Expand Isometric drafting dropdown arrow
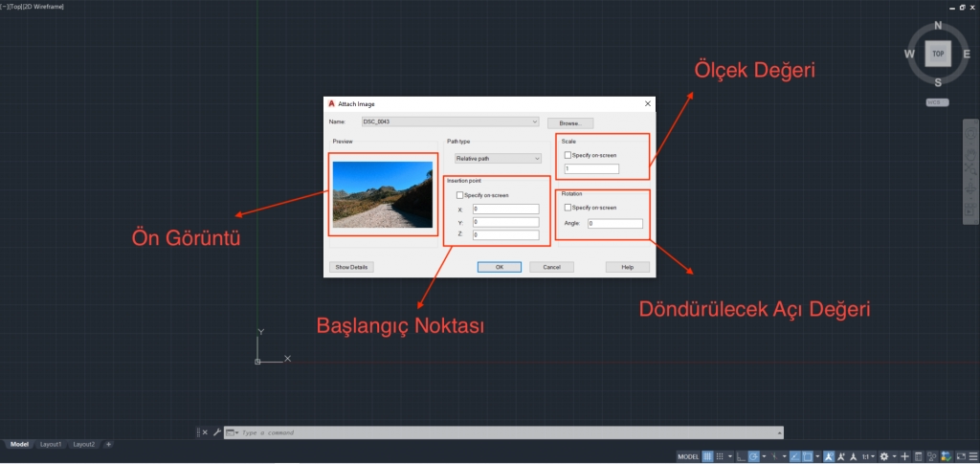The width and height of the screenshot is (980, 464). (785, 456)
